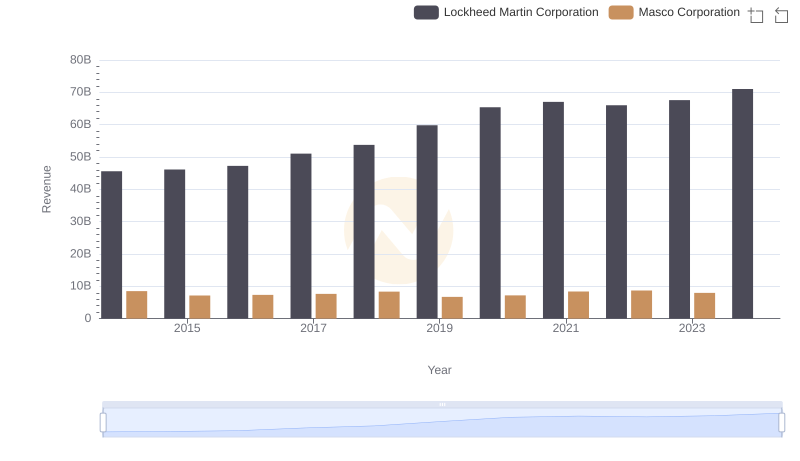The width and height of the screenshot is (800, 461).
Task: Click the zoom reset back icon
Action: point(781,15)
